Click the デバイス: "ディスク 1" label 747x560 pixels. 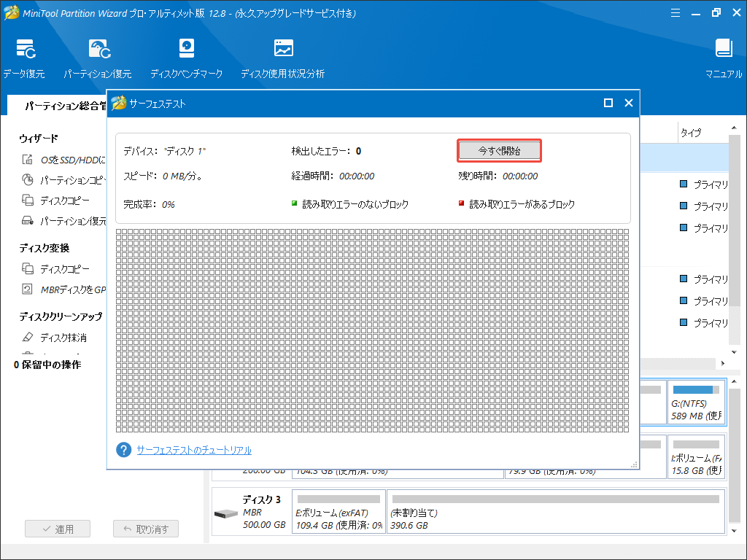(165, 151)
